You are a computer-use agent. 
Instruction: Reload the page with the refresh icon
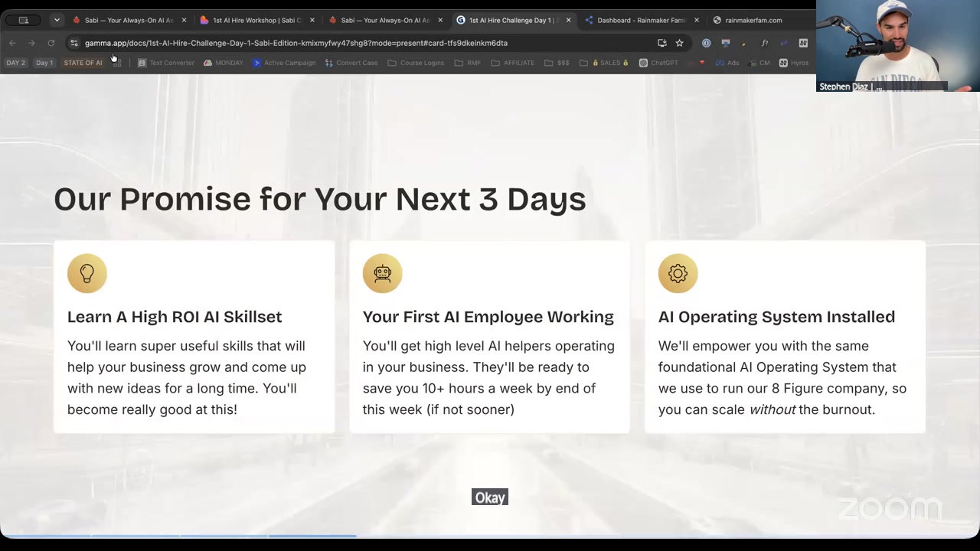[51, 43]
